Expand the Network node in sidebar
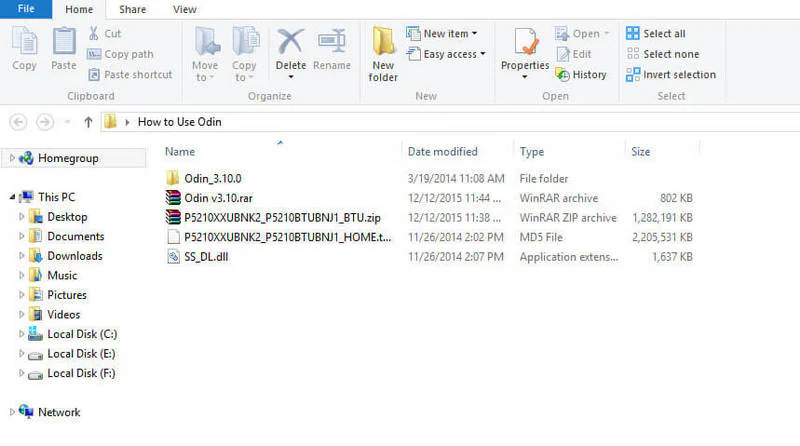 [x=12, y=412]
